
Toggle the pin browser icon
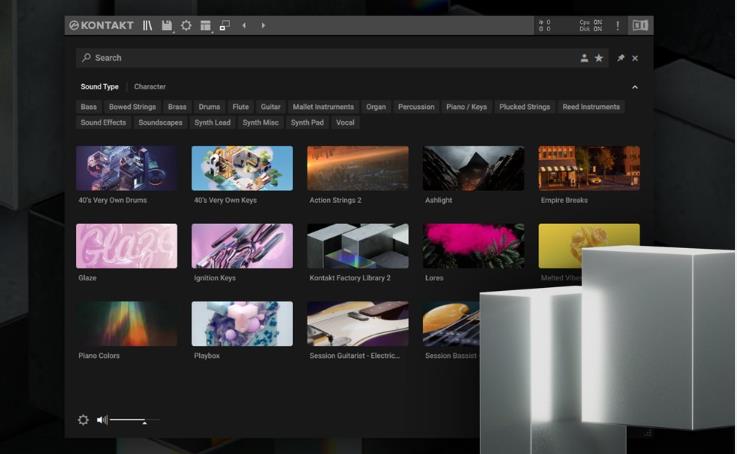[x=620, y=58]
